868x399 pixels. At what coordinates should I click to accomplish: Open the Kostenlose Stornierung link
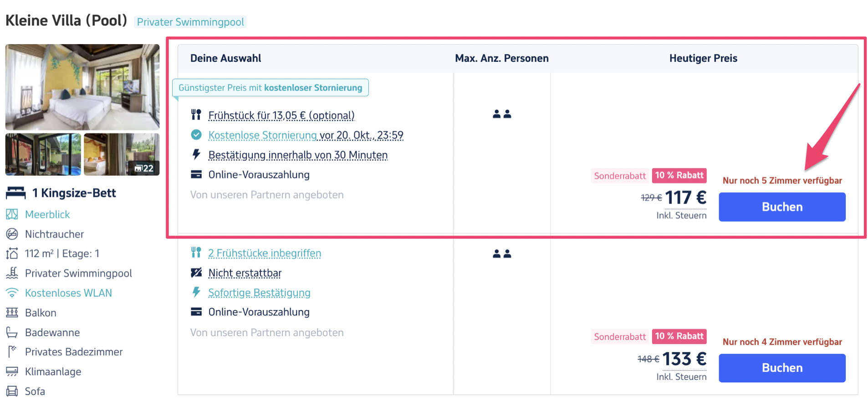pos(262,135)
